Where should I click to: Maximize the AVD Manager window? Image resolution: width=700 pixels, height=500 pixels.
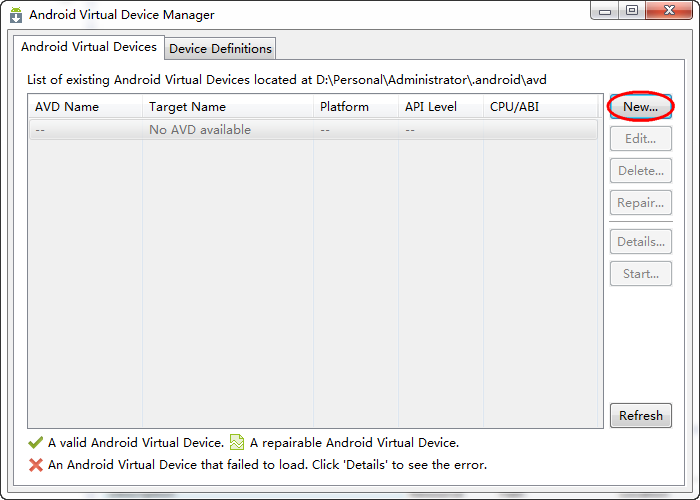pos(632,11)
